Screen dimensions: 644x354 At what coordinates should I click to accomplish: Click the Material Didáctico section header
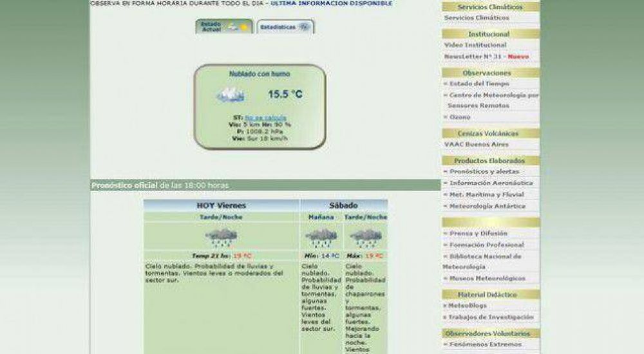pos(490,295)
